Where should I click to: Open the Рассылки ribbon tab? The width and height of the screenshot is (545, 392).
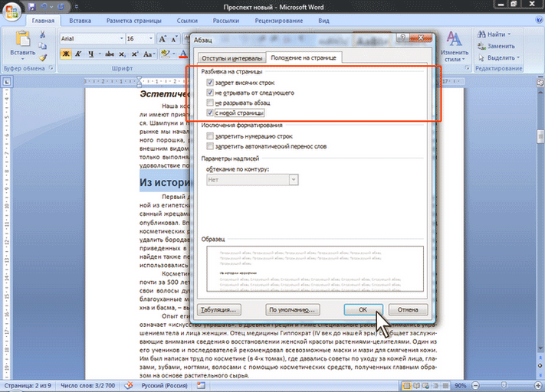(x=226, y=21)
